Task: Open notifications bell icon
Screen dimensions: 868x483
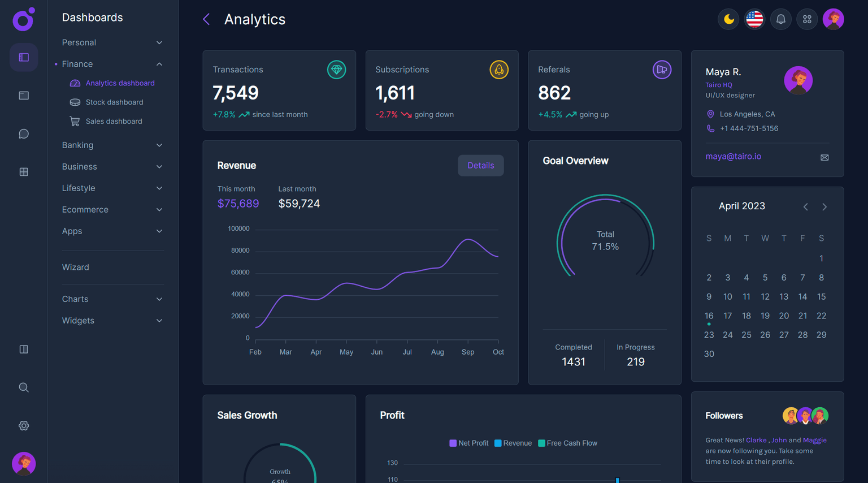Action: 780,19
